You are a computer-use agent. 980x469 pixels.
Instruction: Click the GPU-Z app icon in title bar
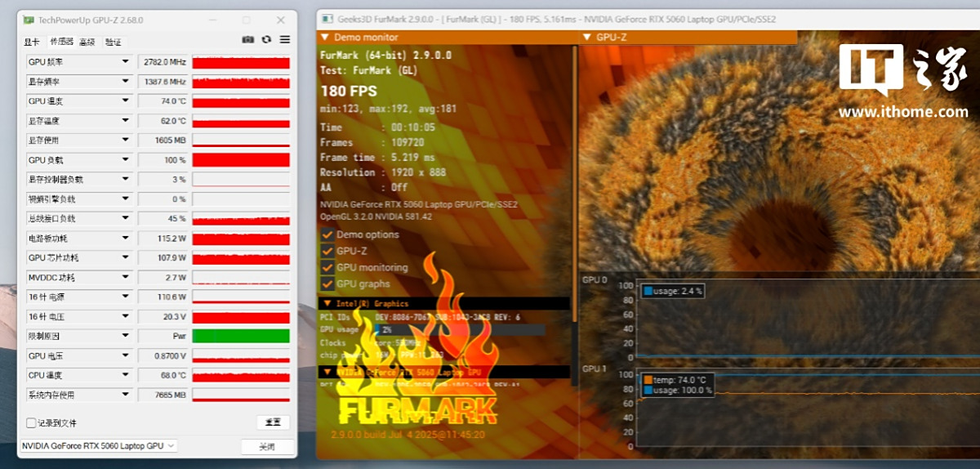tap(29, 20)
